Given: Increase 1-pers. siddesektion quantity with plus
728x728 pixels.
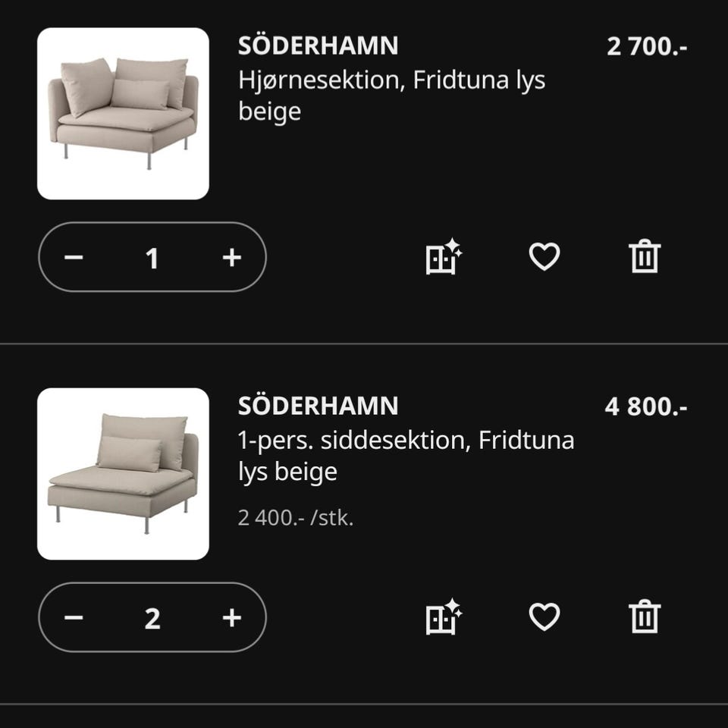Looking at the screenshot, I should point(231,618).
